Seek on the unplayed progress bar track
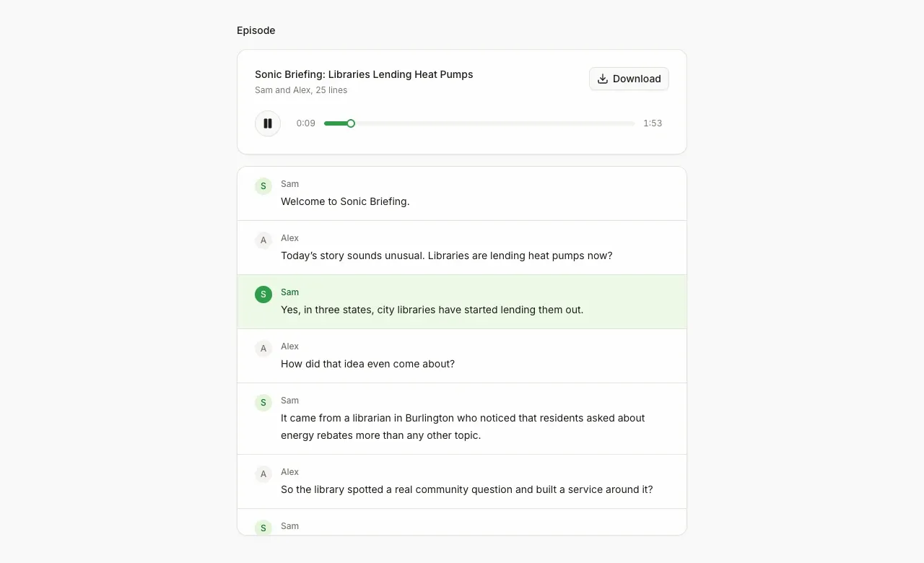Viewport: 924px width, 563px height. [x=494, y=123]
